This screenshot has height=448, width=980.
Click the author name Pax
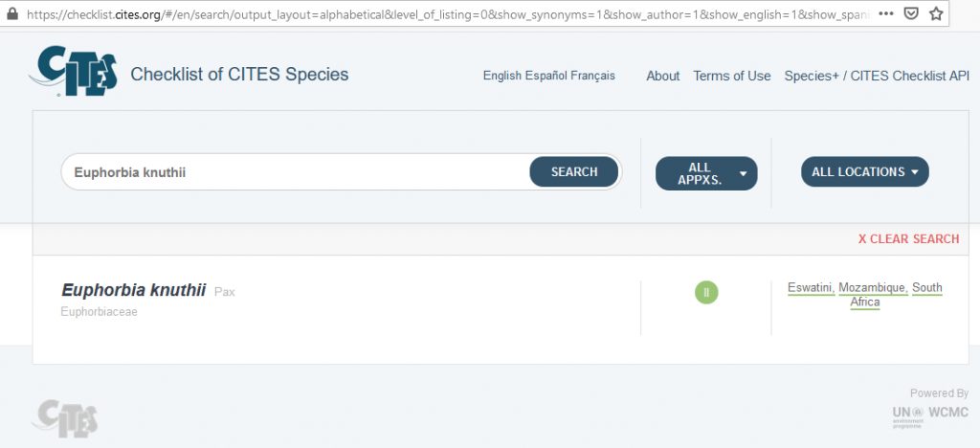tap(224, 292)
